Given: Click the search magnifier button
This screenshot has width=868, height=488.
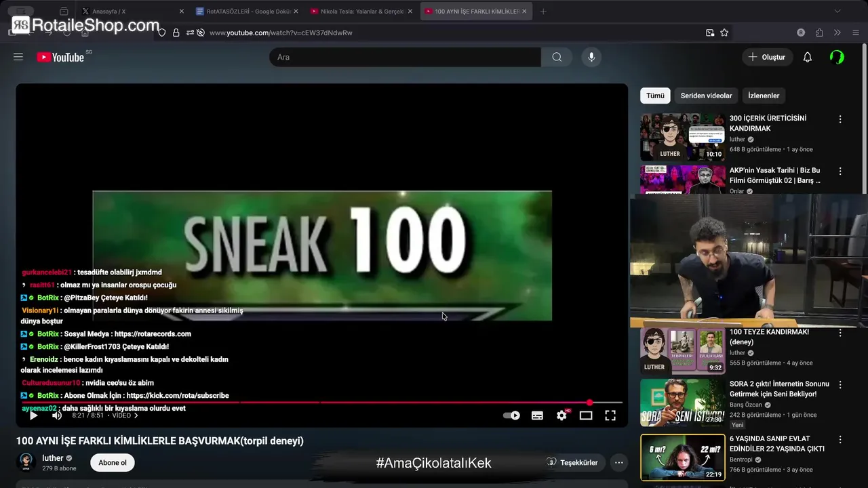Looking at the screenshot, I should coord(557,57).
